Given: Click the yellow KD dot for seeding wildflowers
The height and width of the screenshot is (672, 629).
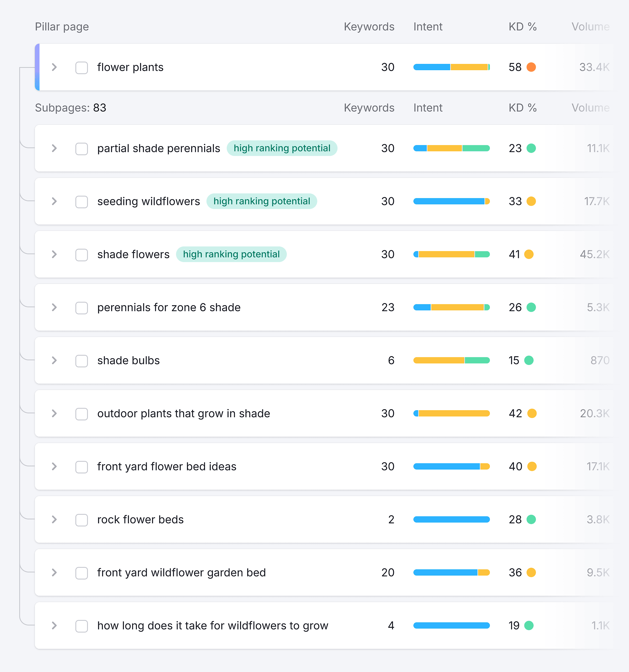Looking at the screenshot, I should [531, 201].
